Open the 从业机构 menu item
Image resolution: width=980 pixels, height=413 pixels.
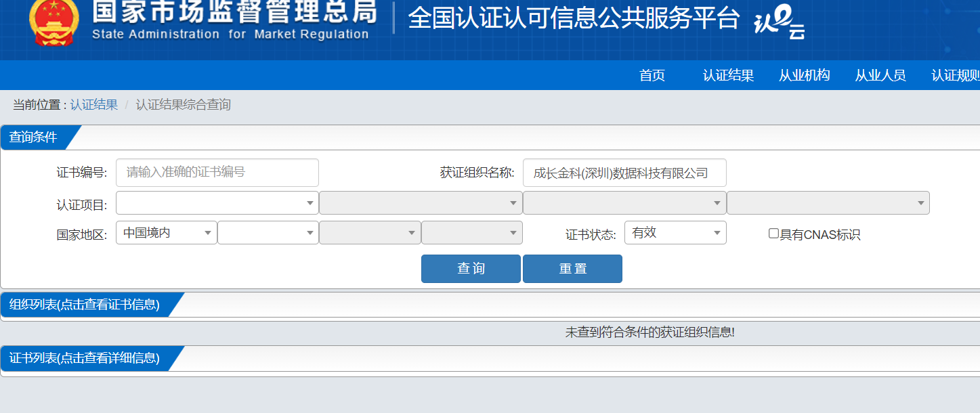pos(804,75)
